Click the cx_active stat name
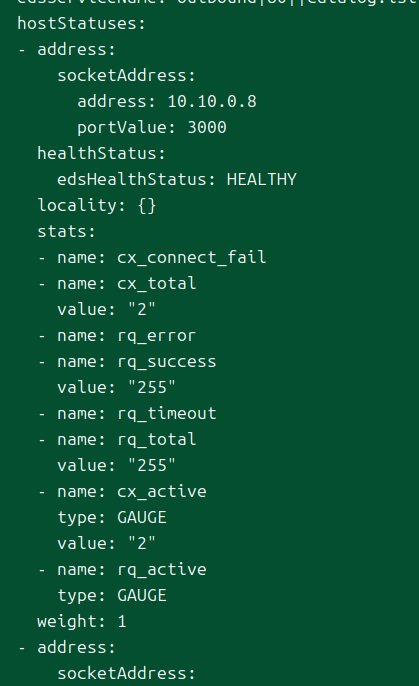419x686 pixels. (162, 492)
